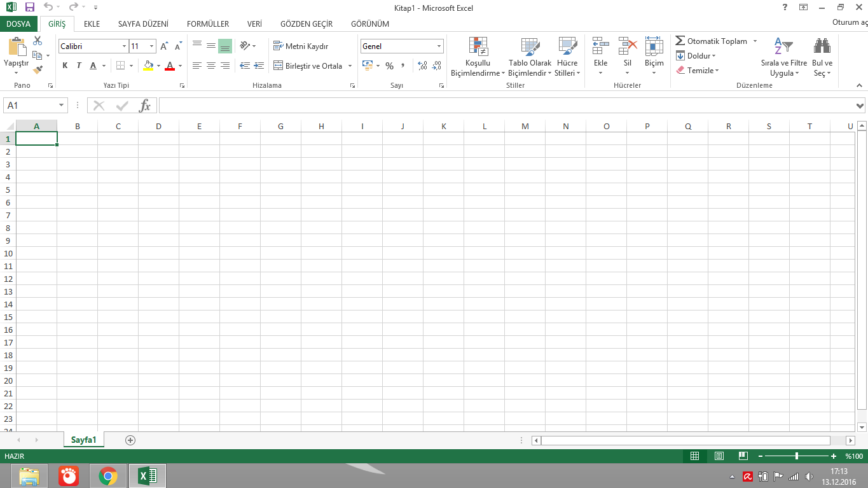Apply the red font color

170,66
